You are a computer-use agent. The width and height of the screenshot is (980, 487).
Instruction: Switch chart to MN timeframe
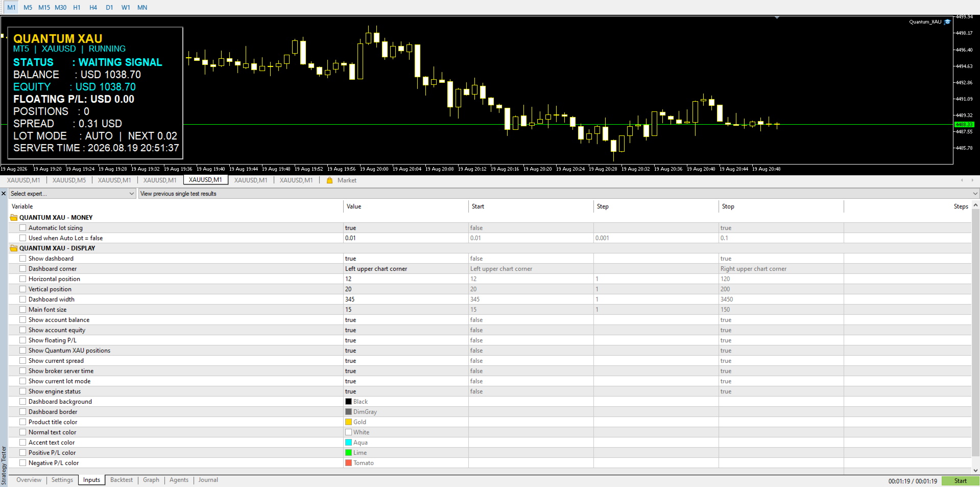pos(142,7)
